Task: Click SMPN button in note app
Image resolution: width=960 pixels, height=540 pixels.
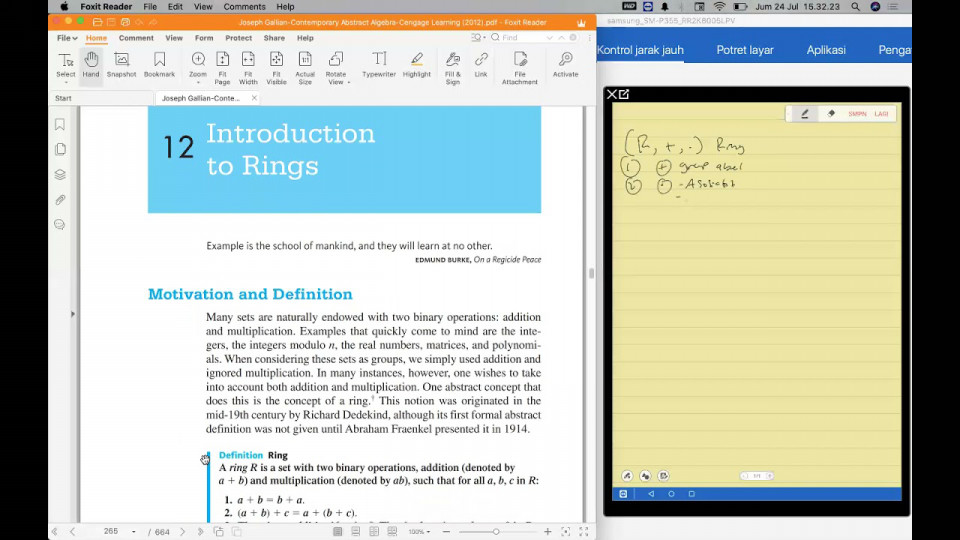Action: (x=857, y=114)
